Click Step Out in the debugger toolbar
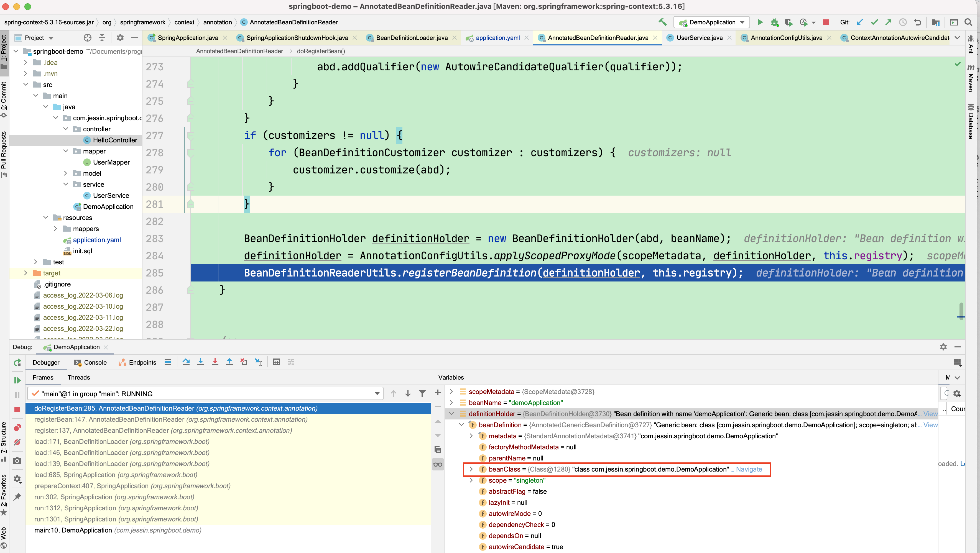980x553 pixels. [x=229, y=362]
